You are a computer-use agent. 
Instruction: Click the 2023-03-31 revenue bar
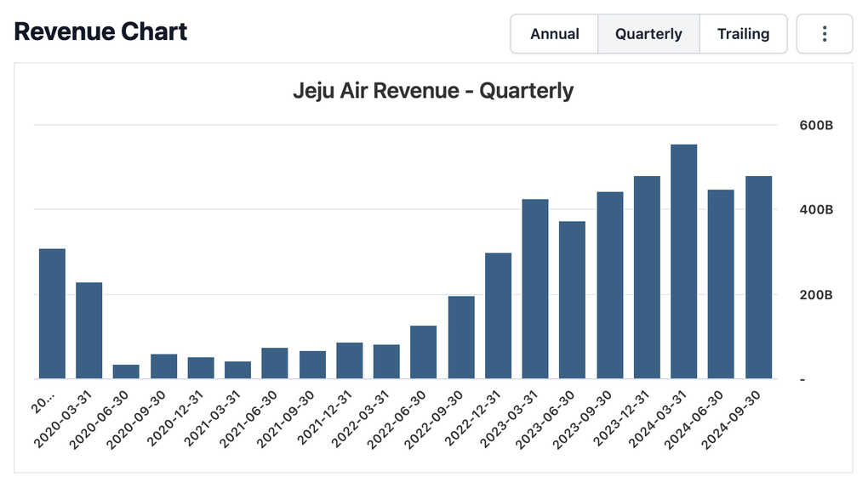coord(535,289)
